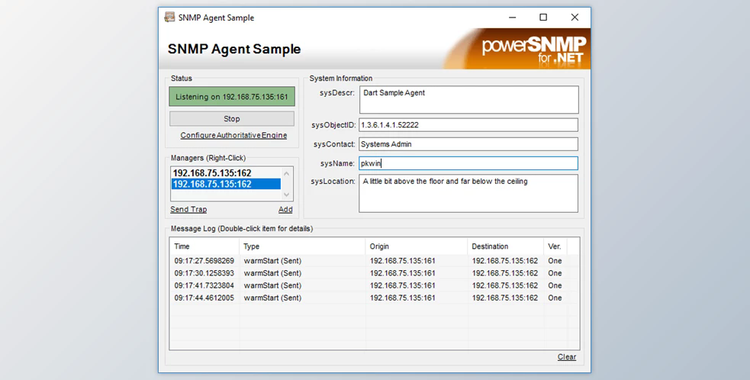Click the Ver. column header

(555, 246)
